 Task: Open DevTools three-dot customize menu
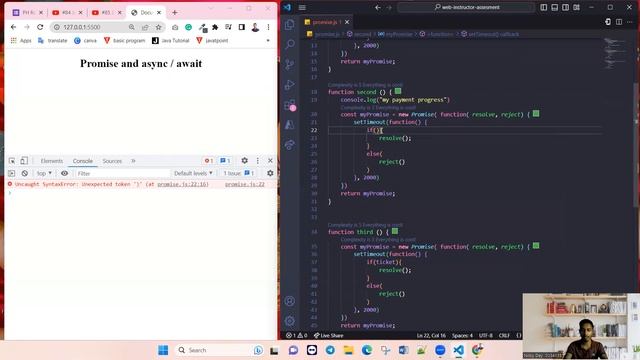pos(258,161)
